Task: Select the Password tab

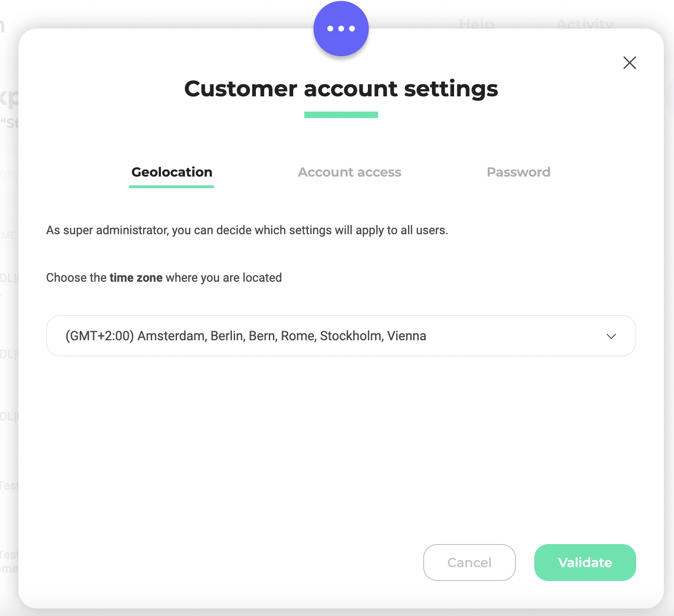Action: pyautogui.click(x=519, y=172)
